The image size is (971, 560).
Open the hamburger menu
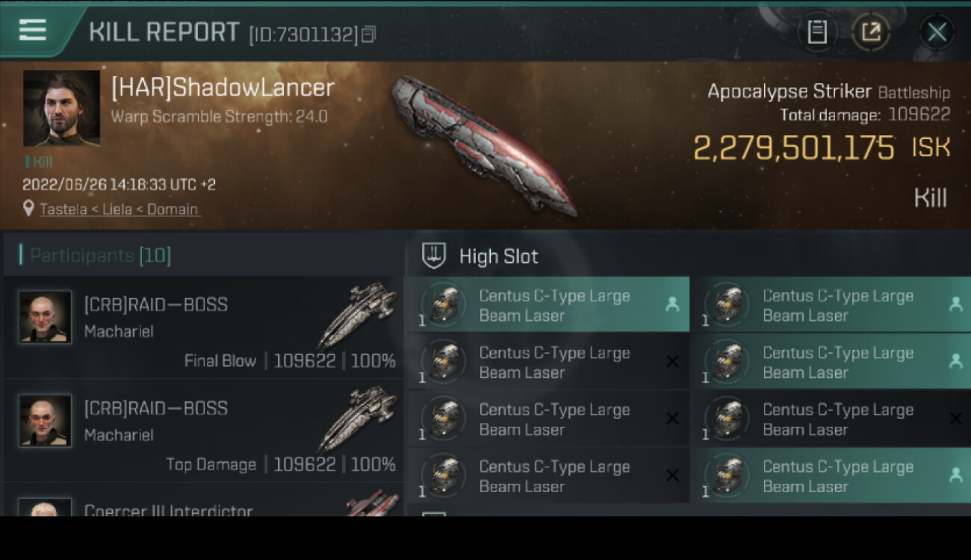[x=33, y=30]
